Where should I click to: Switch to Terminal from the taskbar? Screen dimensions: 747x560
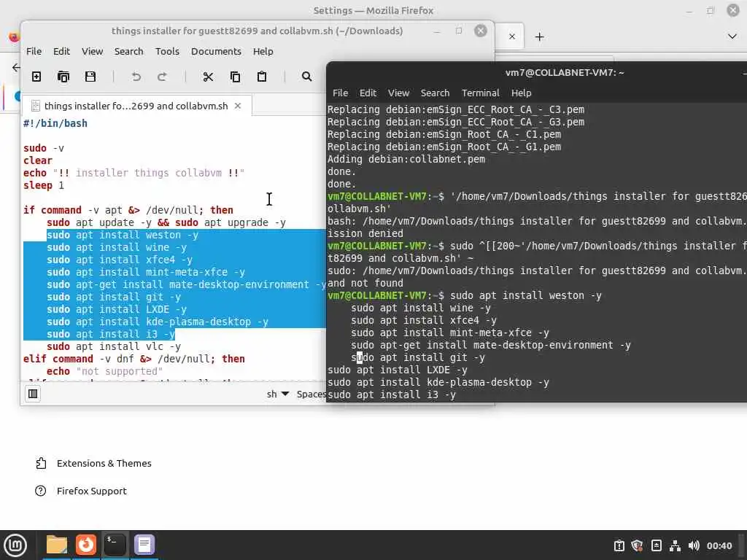point(115,545)
